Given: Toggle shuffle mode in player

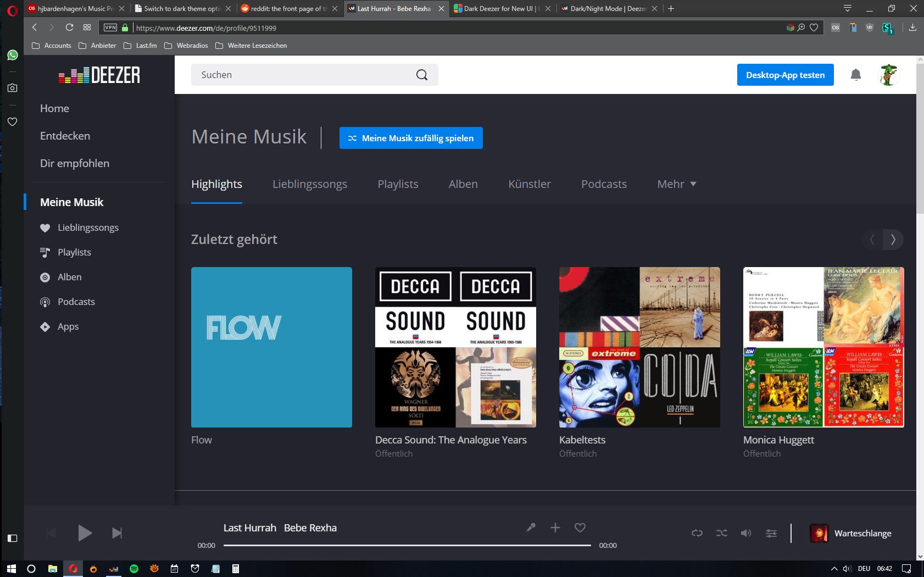Looking at the screenshot, I should point(722,533).
